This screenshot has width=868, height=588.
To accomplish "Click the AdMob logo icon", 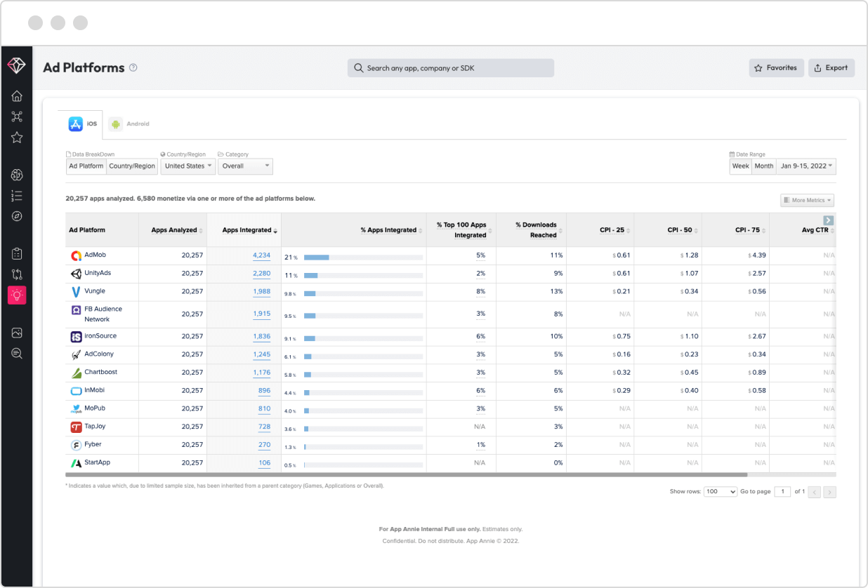I will pyautogui.click(x=76, y=255).
